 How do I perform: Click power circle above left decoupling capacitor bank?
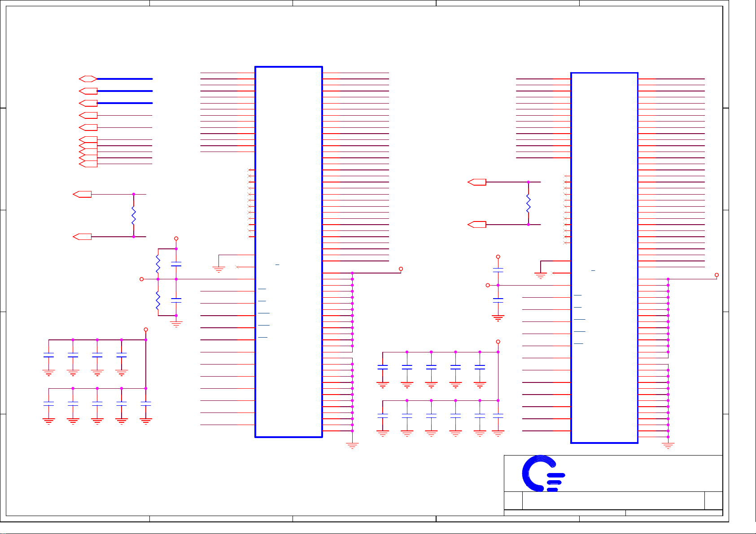(x=146, y=330)
